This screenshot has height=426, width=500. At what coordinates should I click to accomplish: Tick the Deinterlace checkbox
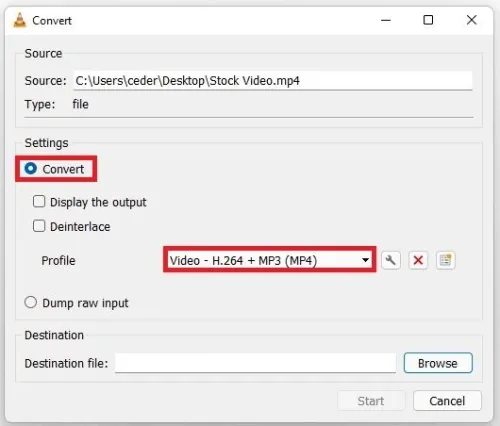pyautogui.click(x=39, y=226)
